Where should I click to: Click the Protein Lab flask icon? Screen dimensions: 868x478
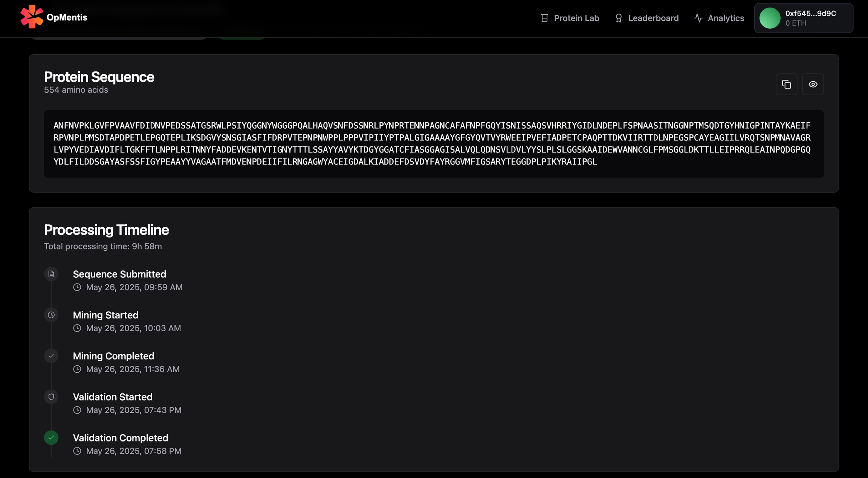tap(544, 18)
